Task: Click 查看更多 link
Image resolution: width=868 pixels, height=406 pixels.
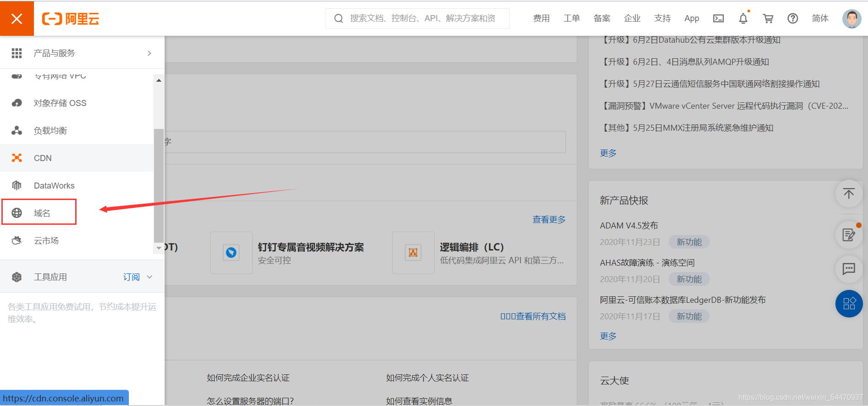Action: tap(549, 220)
